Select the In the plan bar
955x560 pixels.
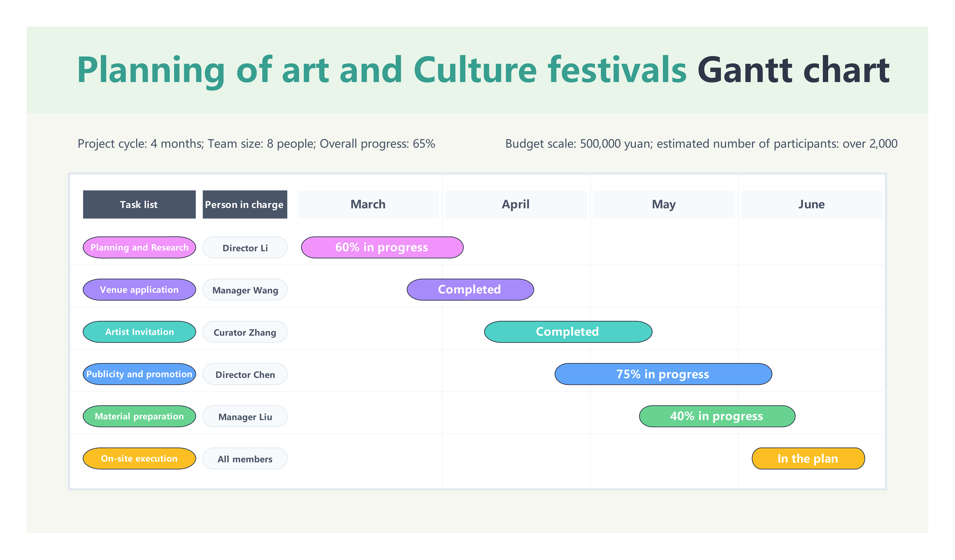click(808, 458)
